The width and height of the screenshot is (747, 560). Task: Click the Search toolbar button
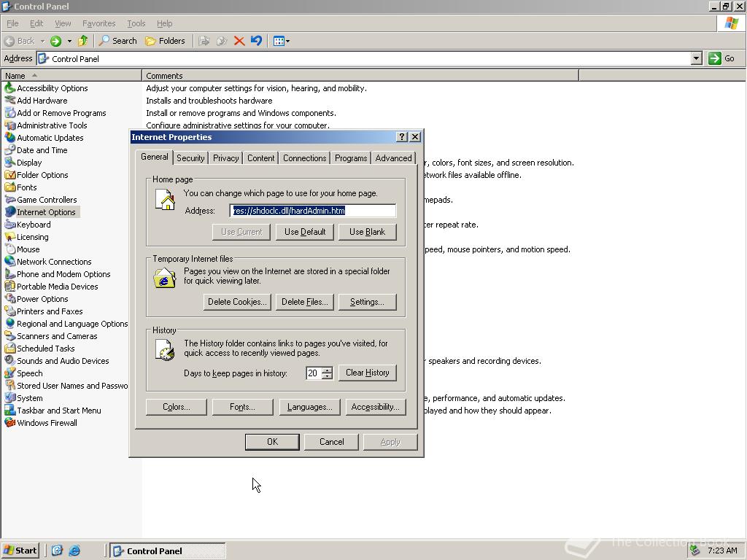point(118,41)
